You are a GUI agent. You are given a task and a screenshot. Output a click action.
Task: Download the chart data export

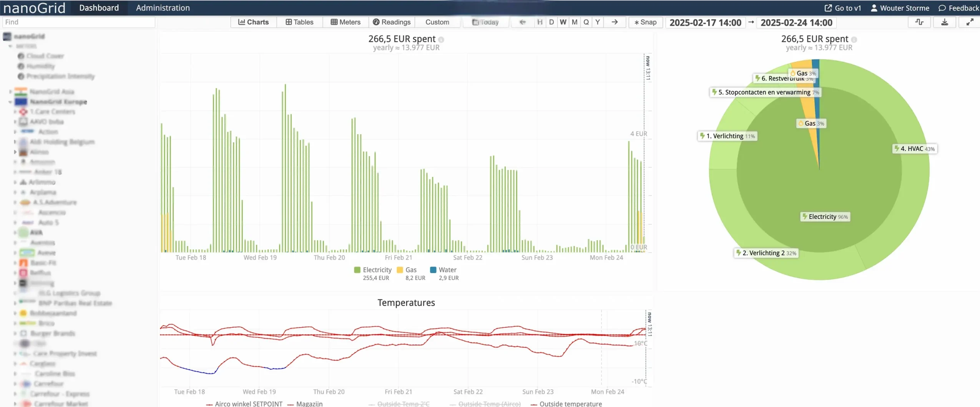click(x=945, y=22)
